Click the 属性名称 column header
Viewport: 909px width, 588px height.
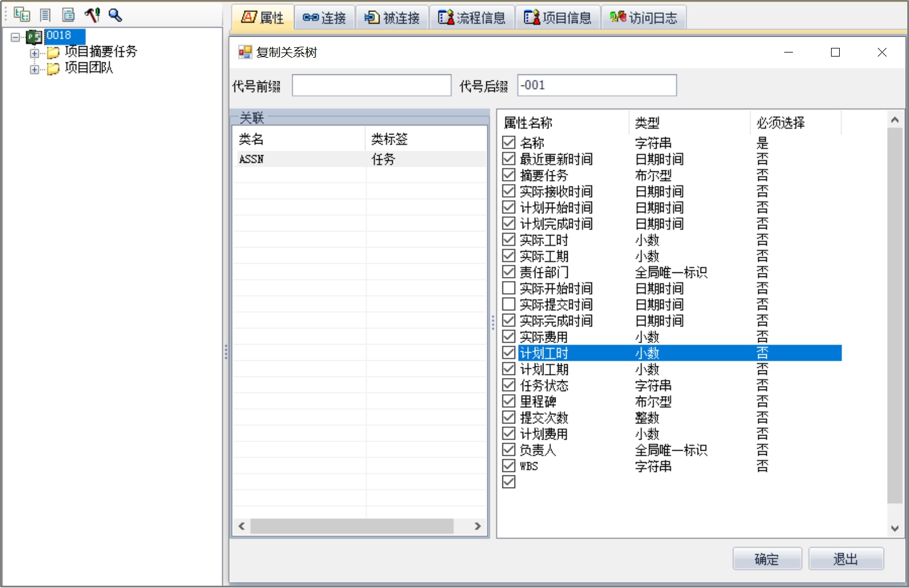point(563,123)
